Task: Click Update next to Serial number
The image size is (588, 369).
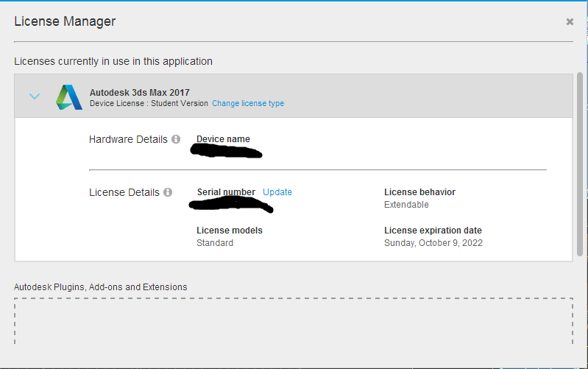Action: (277, 192)
